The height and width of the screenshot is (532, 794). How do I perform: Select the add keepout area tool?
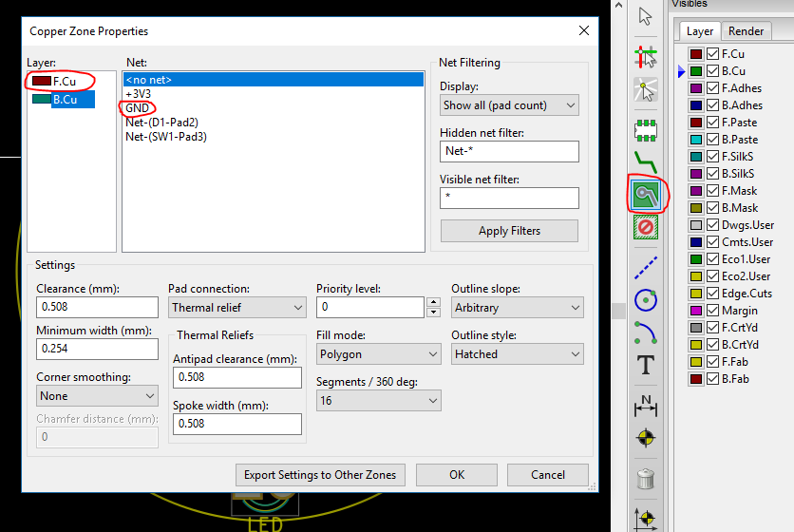[x=646, y=227]
